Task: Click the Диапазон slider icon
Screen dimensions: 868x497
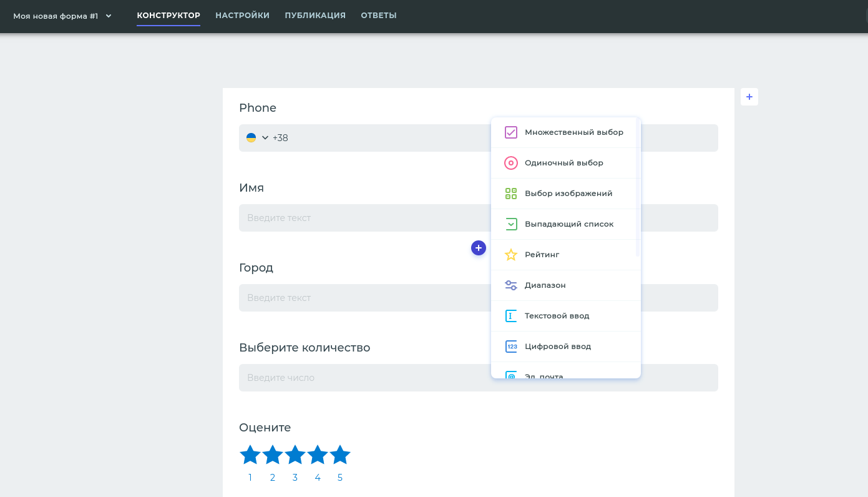Action: 511,285
